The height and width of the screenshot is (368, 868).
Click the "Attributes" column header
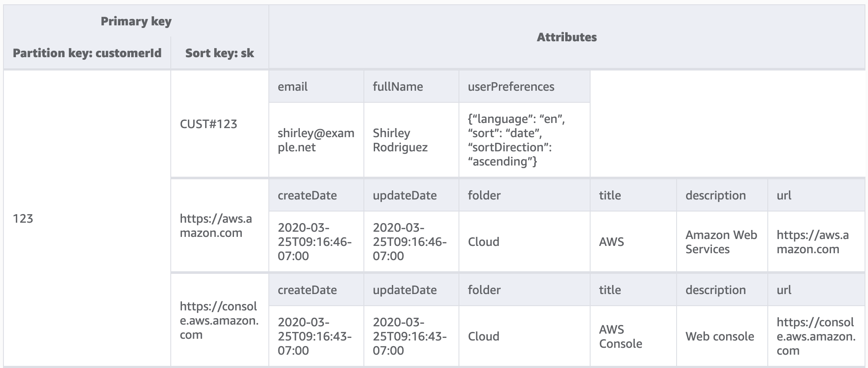(566, 37)
